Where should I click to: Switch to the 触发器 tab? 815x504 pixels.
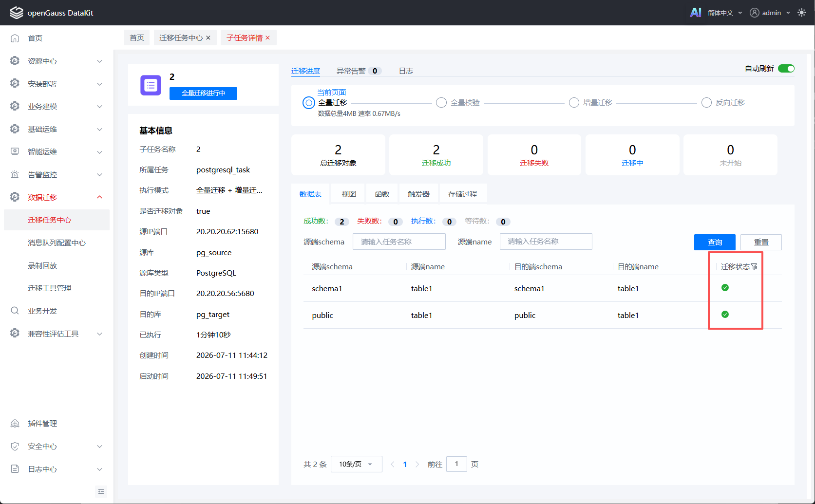point(418,194)
